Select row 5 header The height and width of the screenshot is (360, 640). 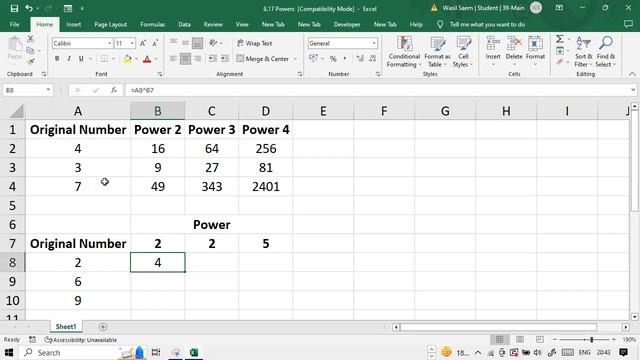tap(12, 205)
